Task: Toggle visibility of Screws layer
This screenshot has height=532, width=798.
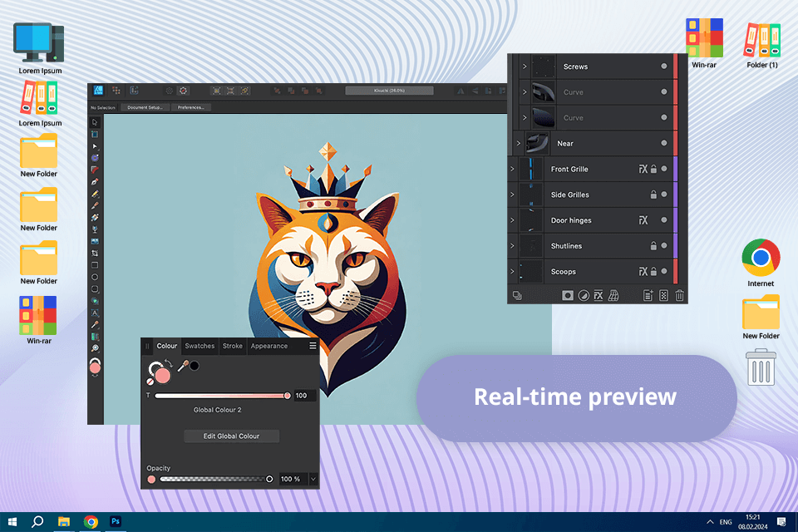Action: pos(663,66)
